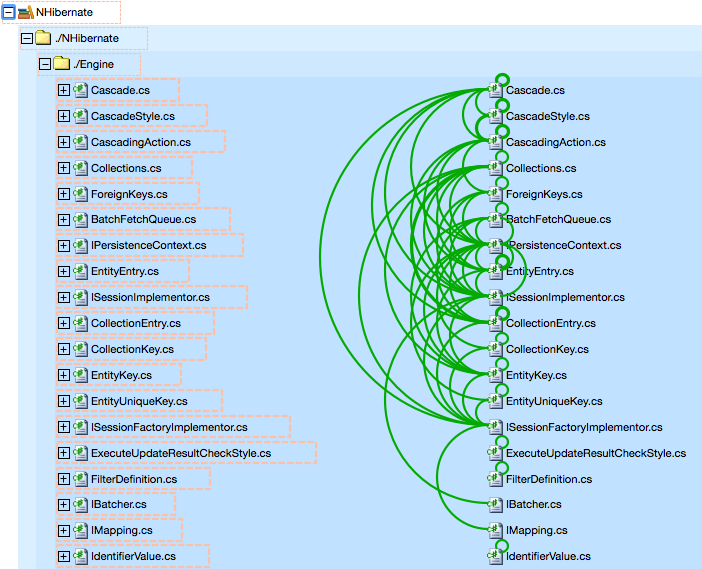Expand EntityUniqueKey.cs tree node
Image resolution: width=702 pixels, height=569 pixels.
click(64, 401)
